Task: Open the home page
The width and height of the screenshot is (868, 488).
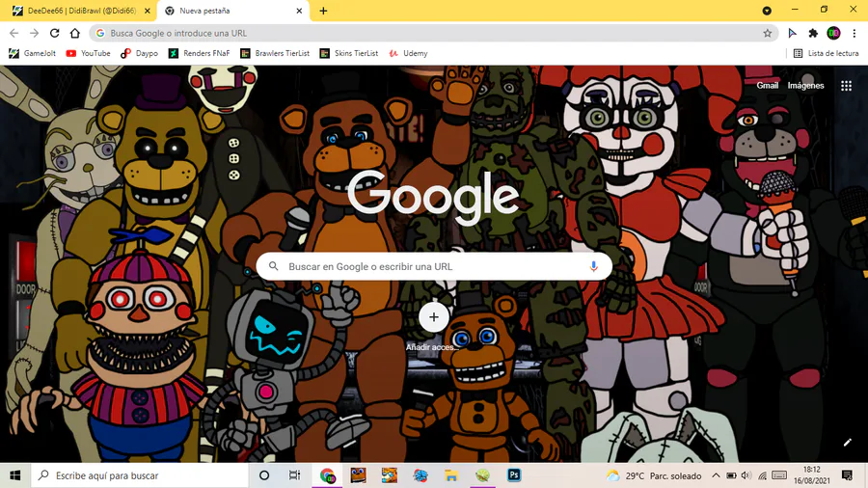Action: pyautogui.click(x=74, y=33)
